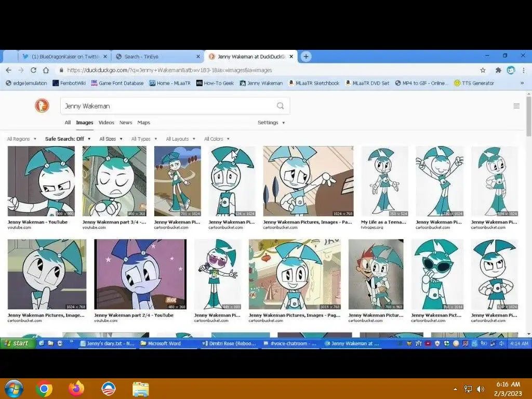Open the My Life as a Teena... thumbnail
The width and height of the screenshot is (532, 399).
pos(384,181)
